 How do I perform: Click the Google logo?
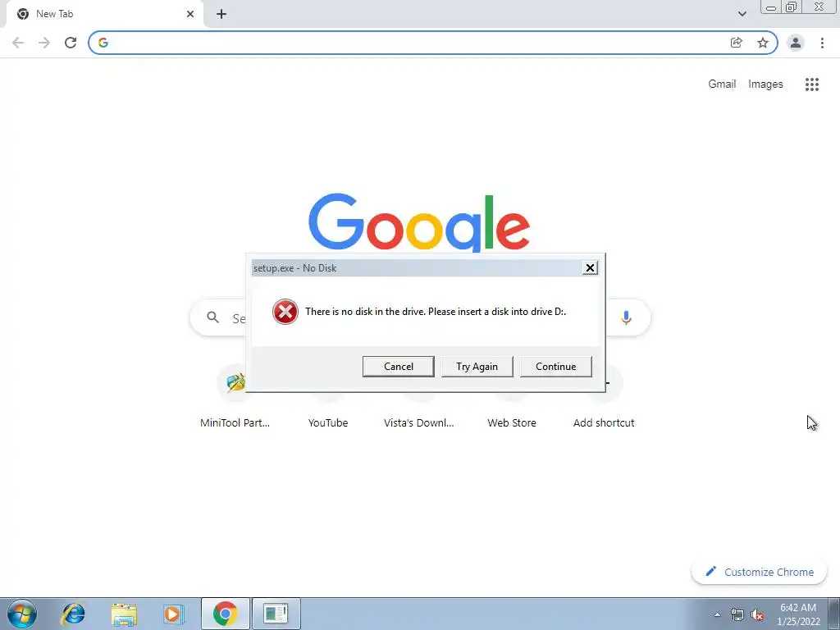[x=419, y=222]
